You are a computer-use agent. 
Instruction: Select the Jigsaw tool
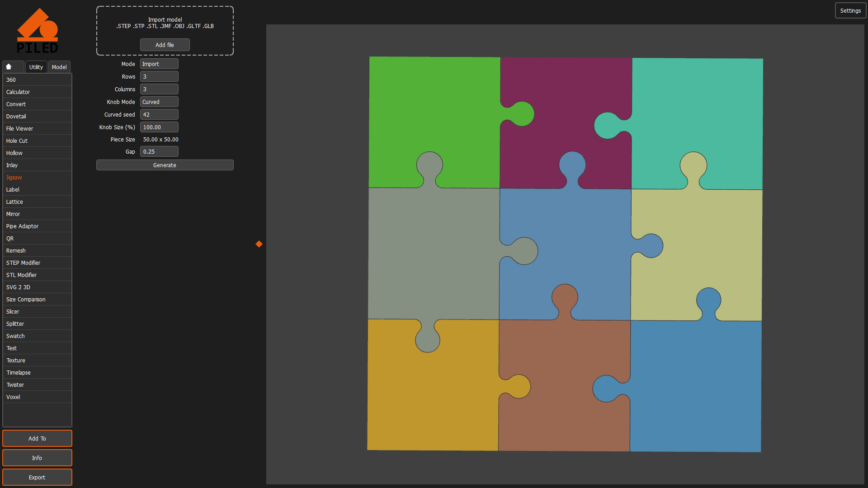coord(37,178)
